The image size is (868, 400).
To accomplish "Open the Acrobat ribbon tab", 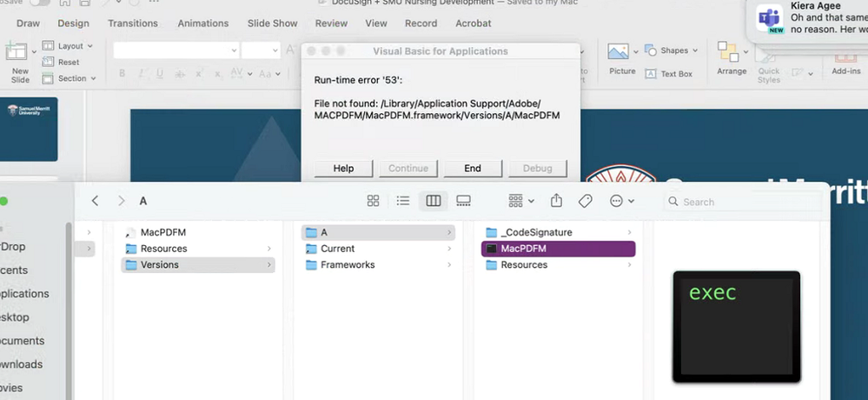I will coord(474,23).
